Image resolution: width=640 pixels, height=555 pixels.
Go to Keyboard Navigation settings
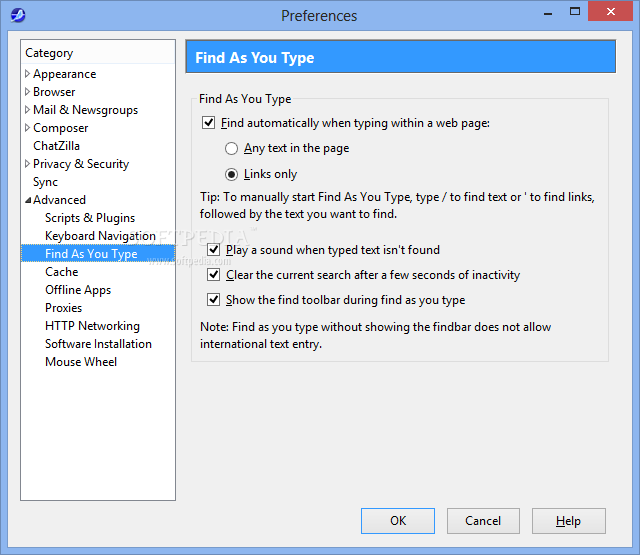[100, 236]
